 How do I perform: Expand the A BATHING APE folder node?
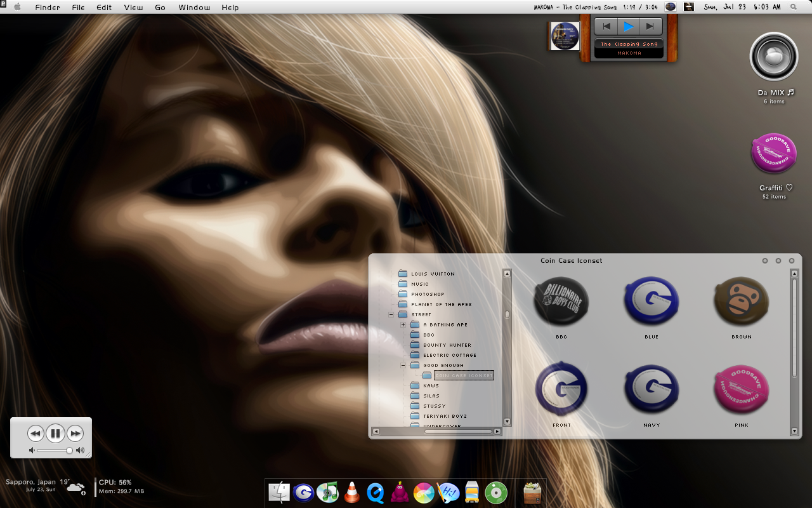[403, 324]
